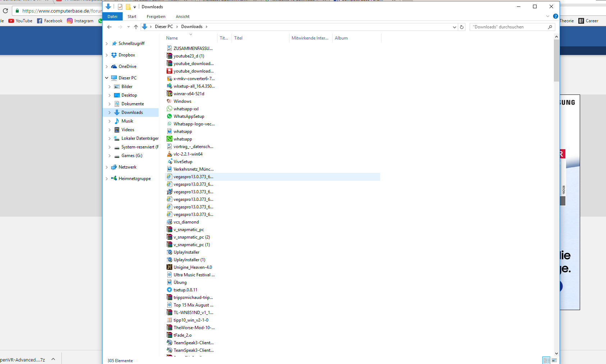This screenshot has width=606, height=364.
Task: Click the Mitwirkende Inter... column header
Action: pyautogui.click(x=310, y=38)
